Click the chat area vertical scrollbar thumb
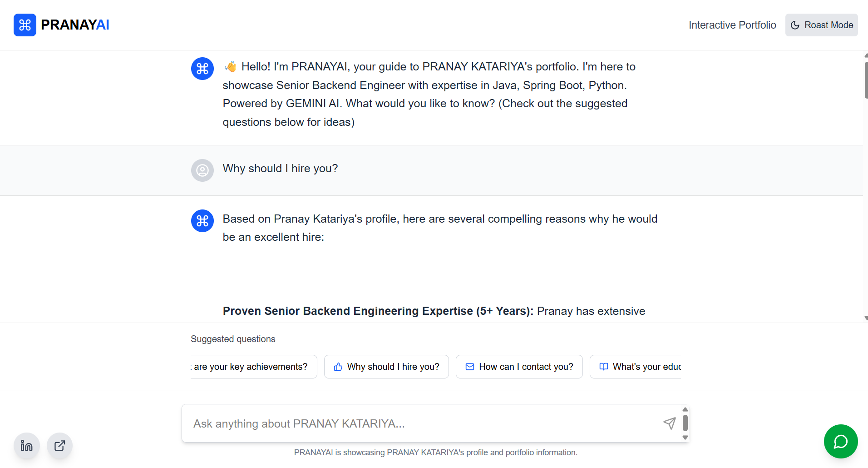 [x=866, y=80]
